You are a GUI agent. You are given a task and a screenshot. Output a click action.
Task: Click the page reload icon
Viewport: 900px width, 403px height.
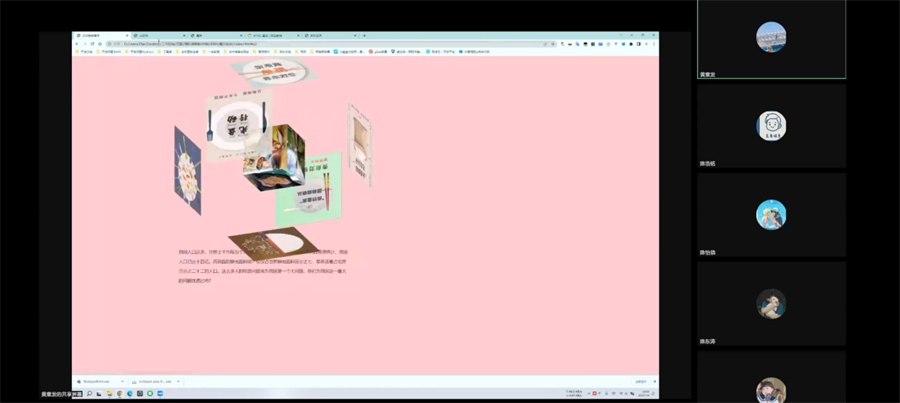coord(92,44)
